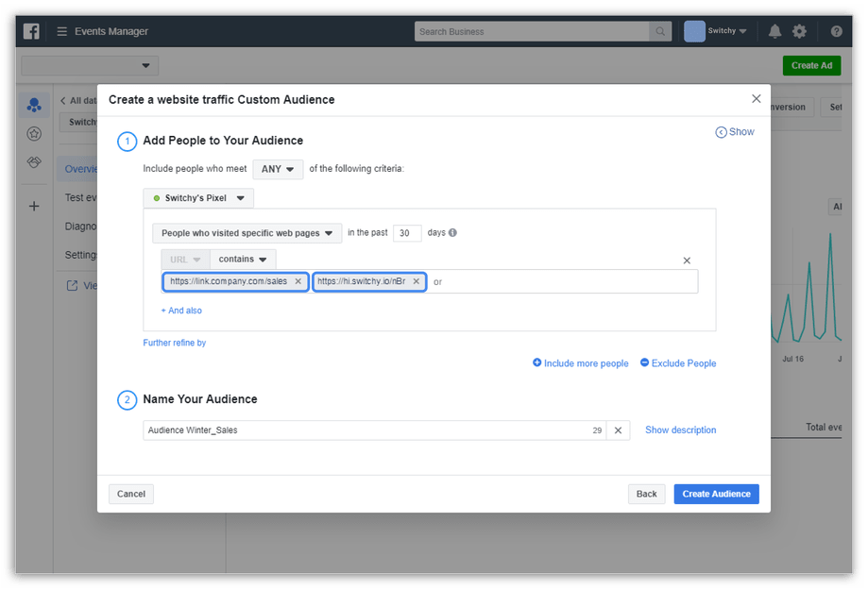Open the 'contains' condition dropdown
This screenshot has width=868, height=589.
(243, 260)
